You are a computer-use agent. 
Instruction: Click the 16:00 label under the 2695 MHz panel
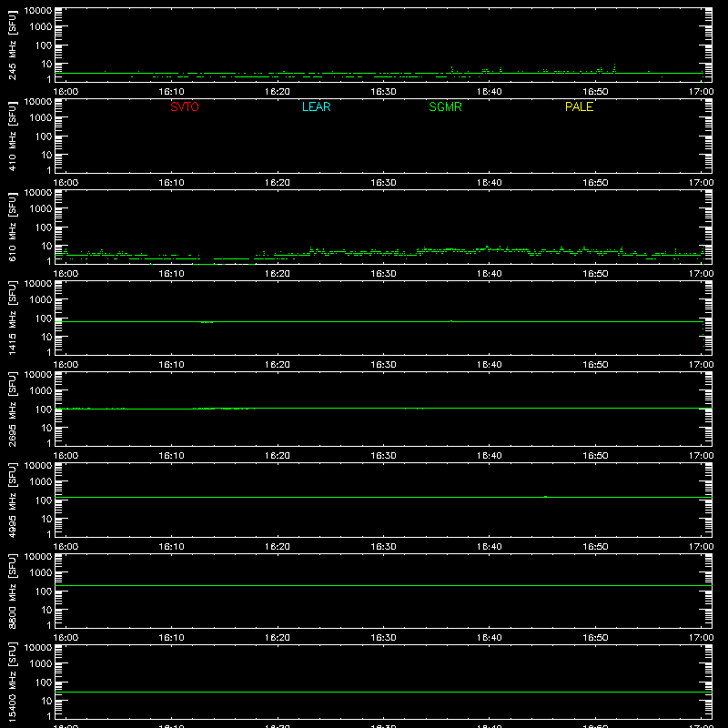coord(66,456)
